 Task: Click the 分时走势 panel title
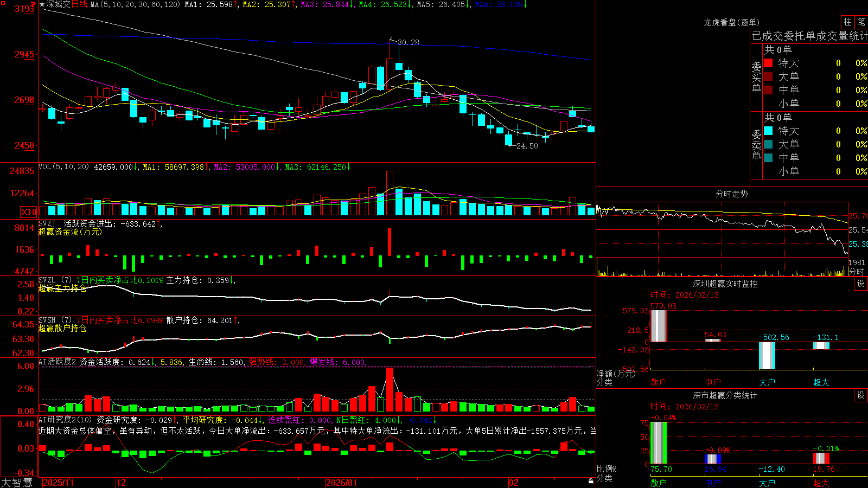(731, 194)
